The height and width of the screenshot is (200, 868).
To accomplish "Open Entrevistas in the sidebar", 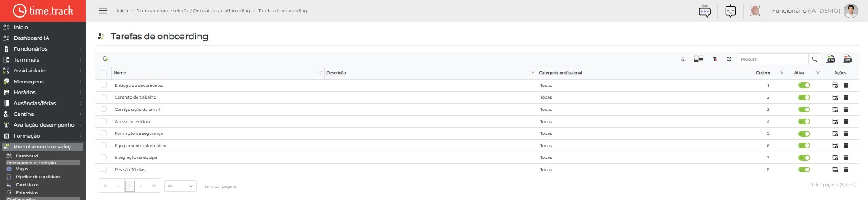I will pos(27,193).
